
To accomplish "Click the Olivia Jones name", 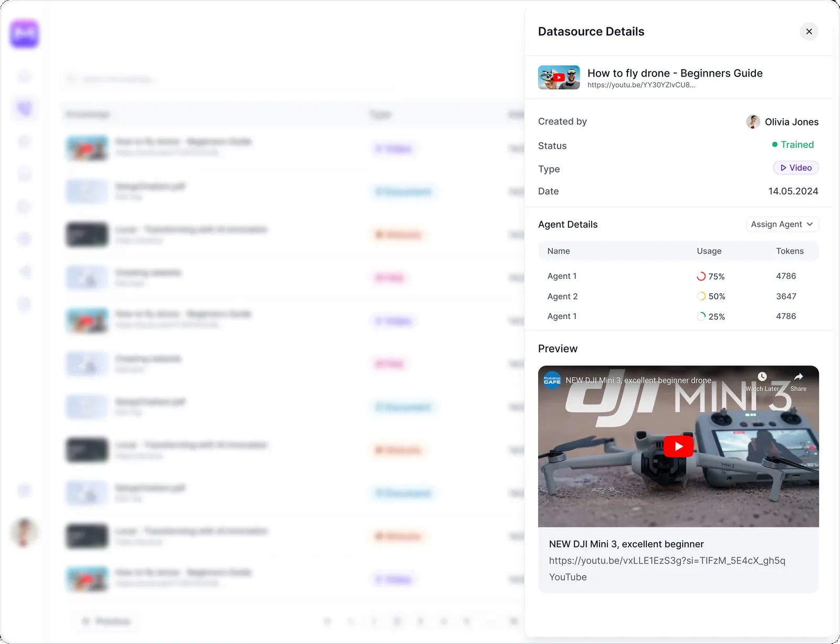I will pyautogui.click(x=792, y=122).
